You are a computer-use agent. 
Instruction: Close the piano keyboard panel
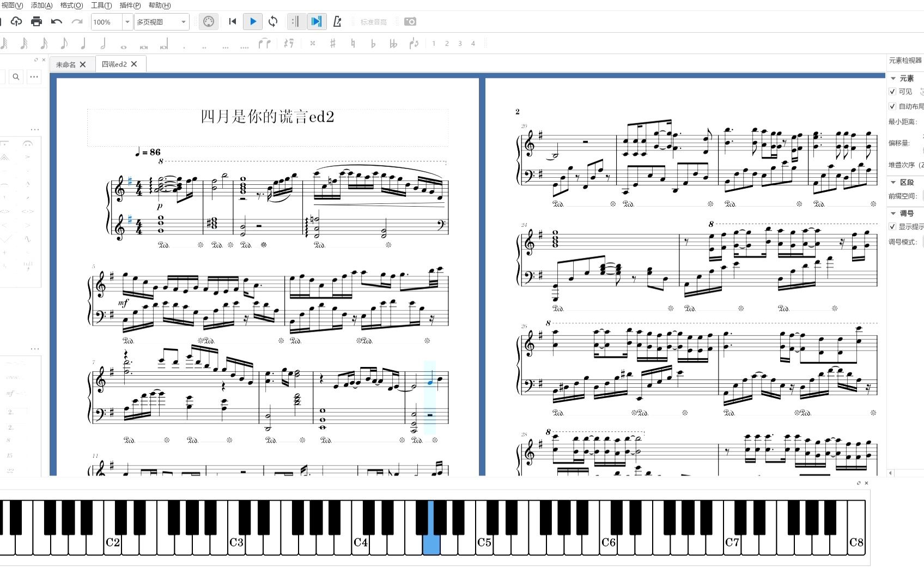[x=866, y=483]
